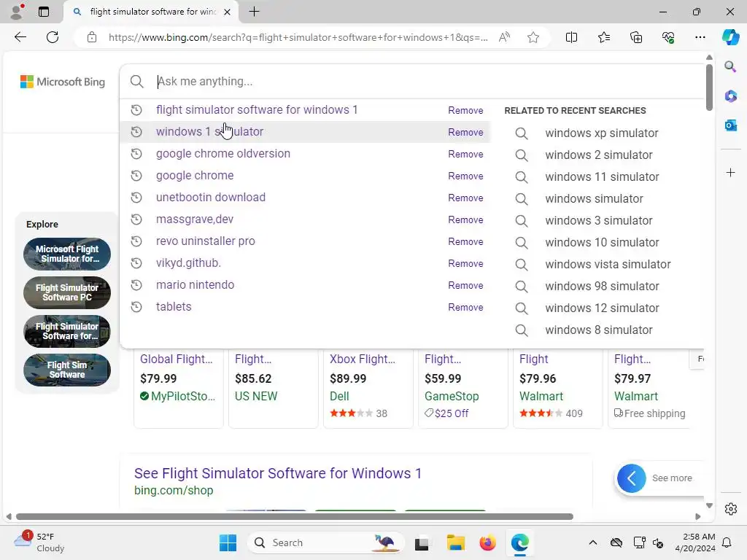Image resolution: width=747 pixels, height=560 pixels.
Task: Open Browser essentials heart icon
Action: click(668, 37)
